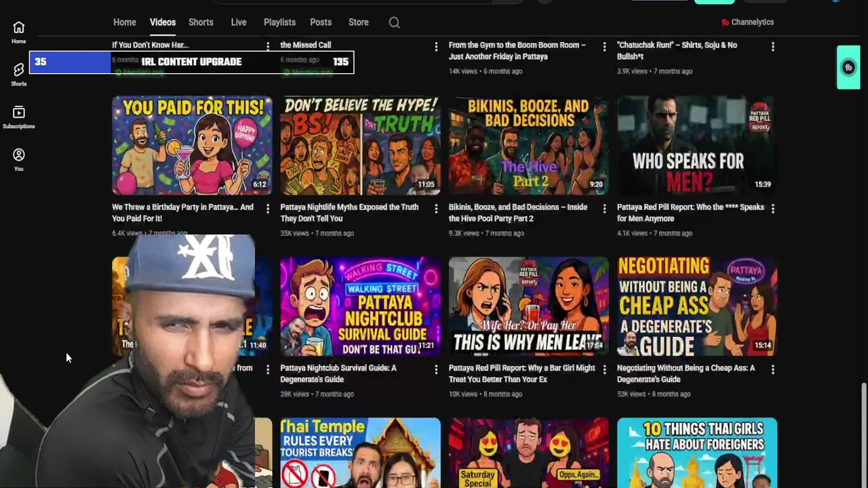Open options for Who Speaks for Men video
The image size is (868, 488).
pos(772,209)
